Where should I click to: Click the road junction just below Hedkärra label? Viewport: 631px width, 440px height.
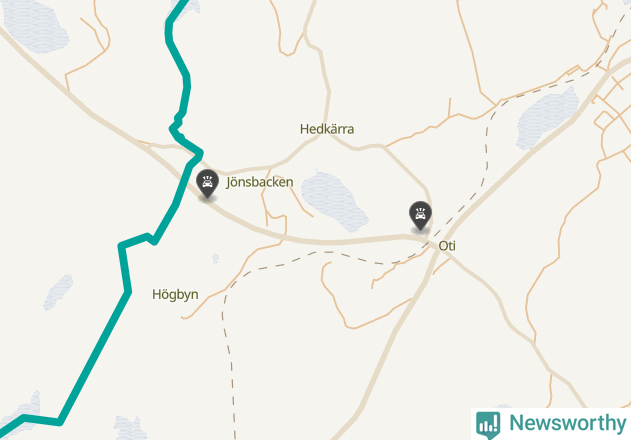(x=327, y=136)
